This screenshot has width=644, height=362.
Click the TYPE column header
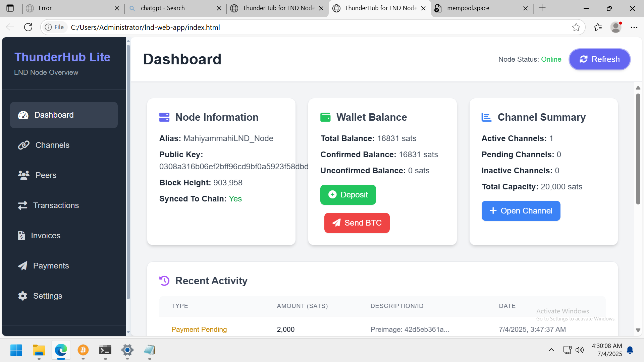pos(180,306)
